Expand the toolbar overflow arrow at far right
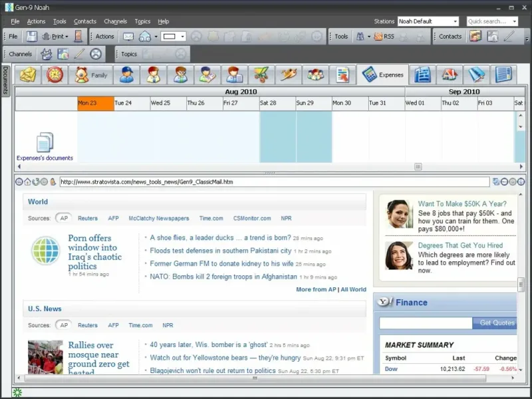Screen dimensions: 532x399 click(x=527, y=39)
